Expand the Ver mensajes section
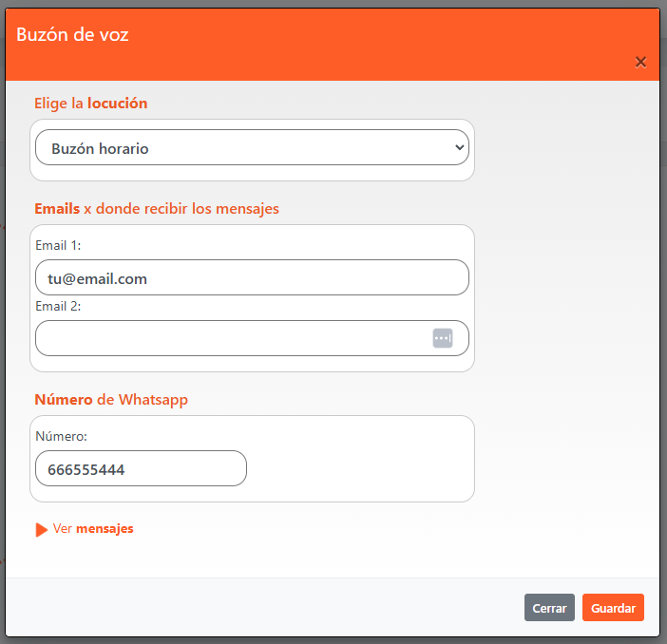 pos(41,530)
